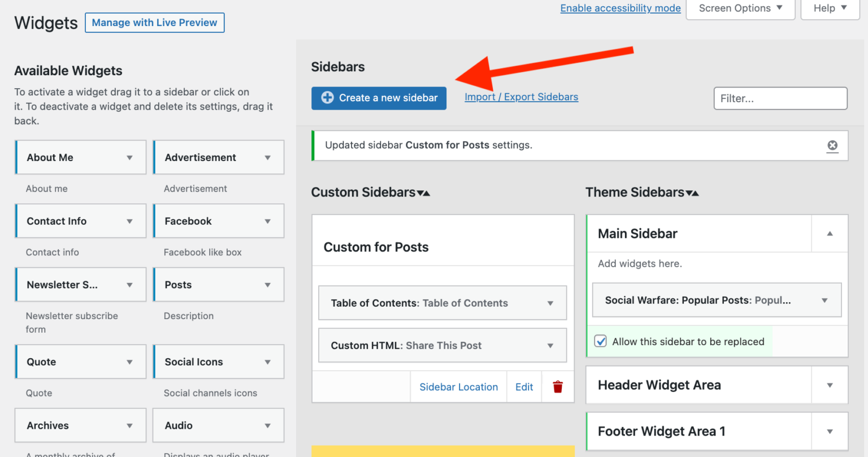Uncheck 'Allow this sidebar to be replaced'
The height and width of the screenshot is (457, 868).
point(600,341)
